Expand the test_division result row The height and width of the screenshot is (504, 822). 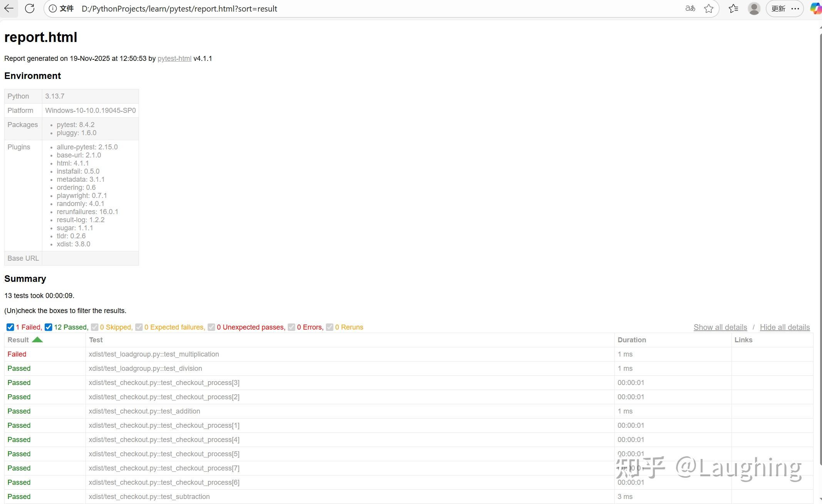tap(19, 368)
